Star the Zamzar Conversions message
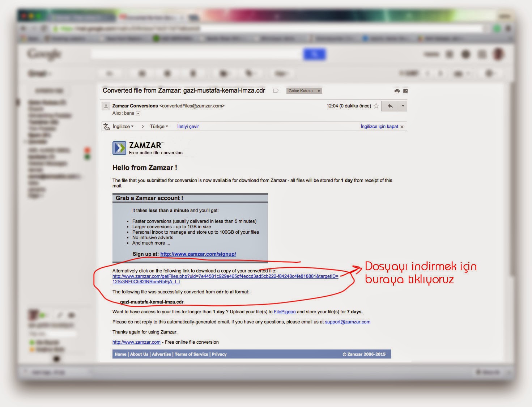This screenshot has width=532, height=407. (376, 106)
